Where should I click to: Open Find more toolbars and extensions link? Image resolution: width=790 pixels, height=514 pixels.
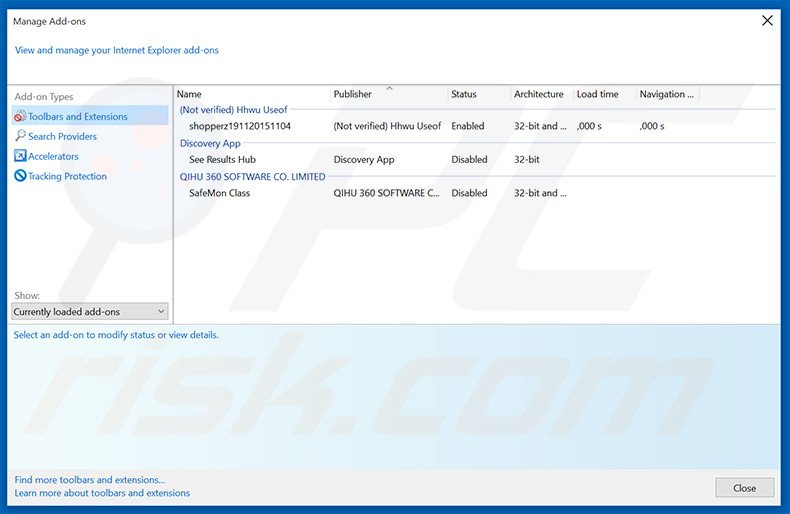pos(90,480)
